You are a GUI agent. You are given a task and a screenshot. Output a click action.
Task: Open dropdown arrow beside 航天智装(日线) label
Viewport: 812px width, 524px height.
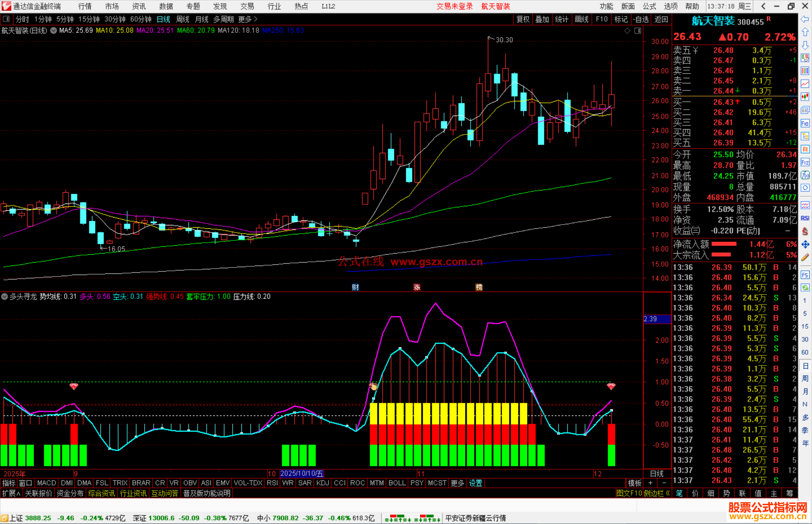[54, 30]
